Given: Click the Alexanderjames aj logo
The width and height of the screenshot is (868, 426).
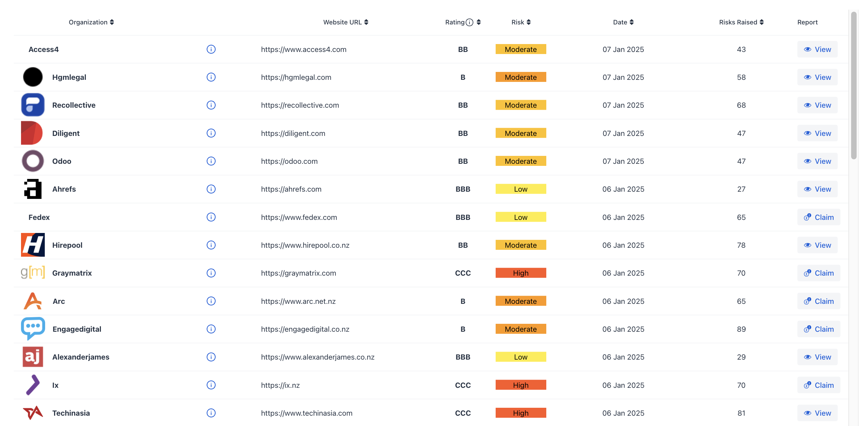Looking at the screenshot, I should (33, 357).
